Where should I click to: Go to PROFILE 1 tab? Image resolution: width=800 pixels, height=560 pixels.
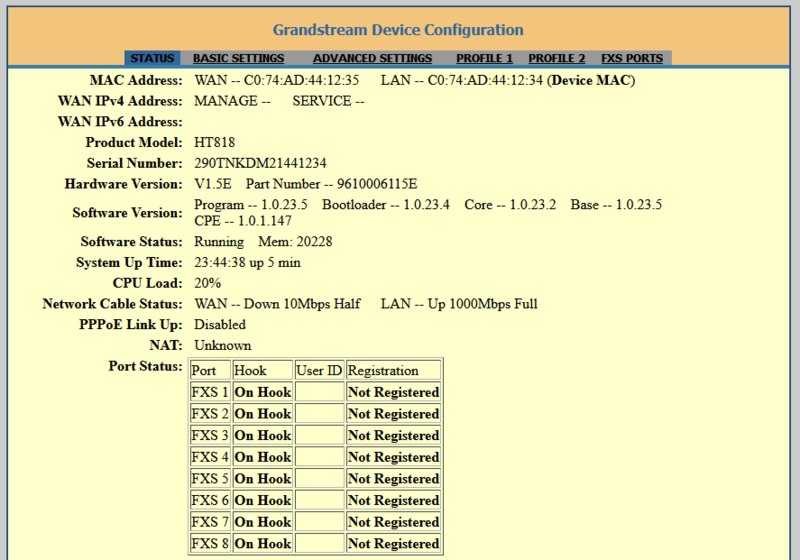484,58
